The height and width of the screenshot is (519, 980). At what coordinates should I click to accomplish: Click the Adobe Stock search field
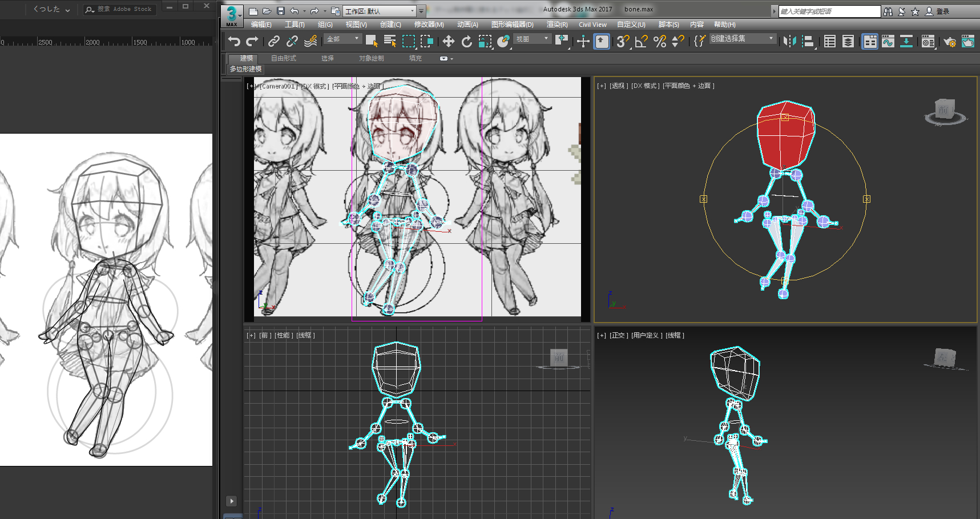(x=120, y=9)
